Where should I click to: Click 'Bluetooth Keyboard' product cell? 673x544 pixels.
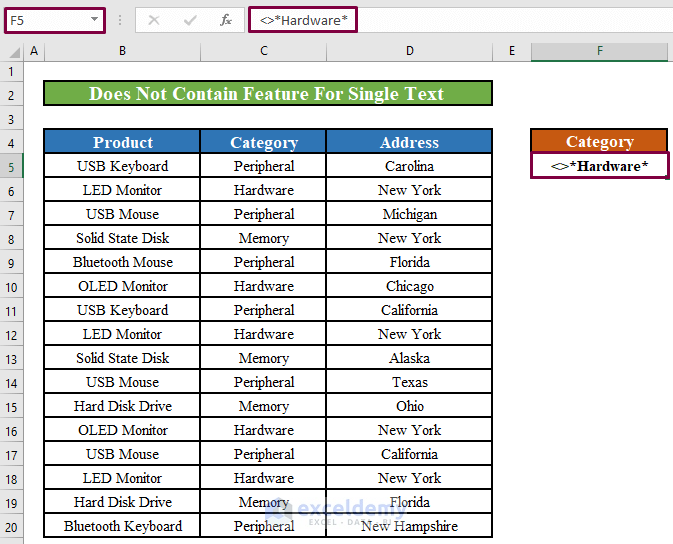point(122,527)
